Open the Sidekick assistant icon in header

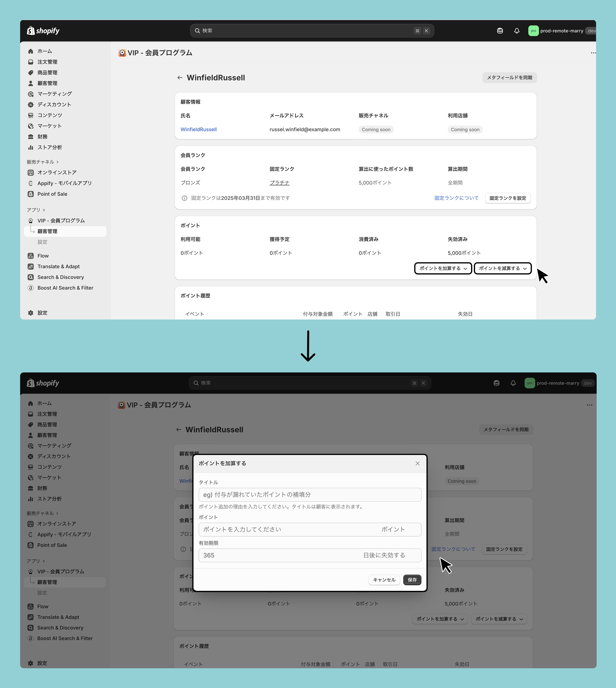click(x=500, y=31)
